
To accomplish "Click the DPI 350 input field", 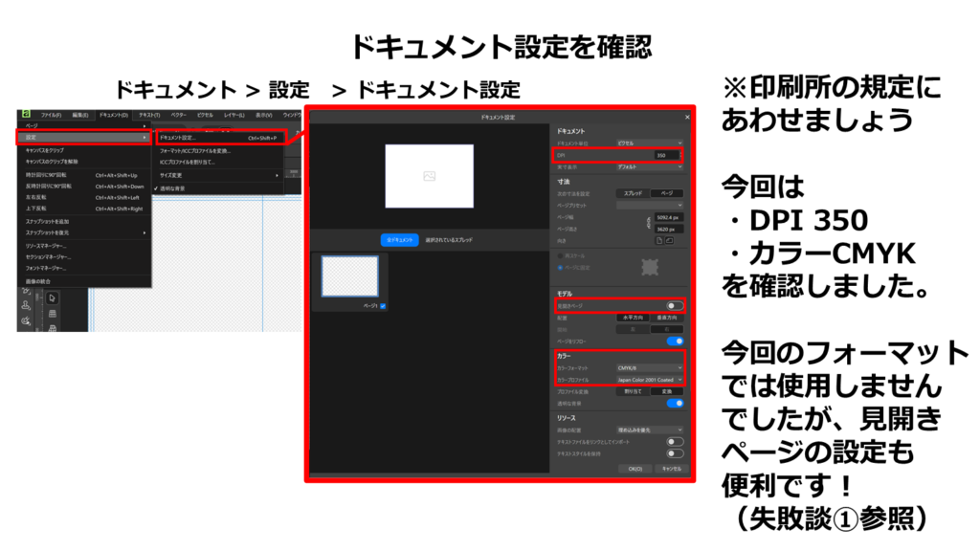I will (x=667, y=155).
